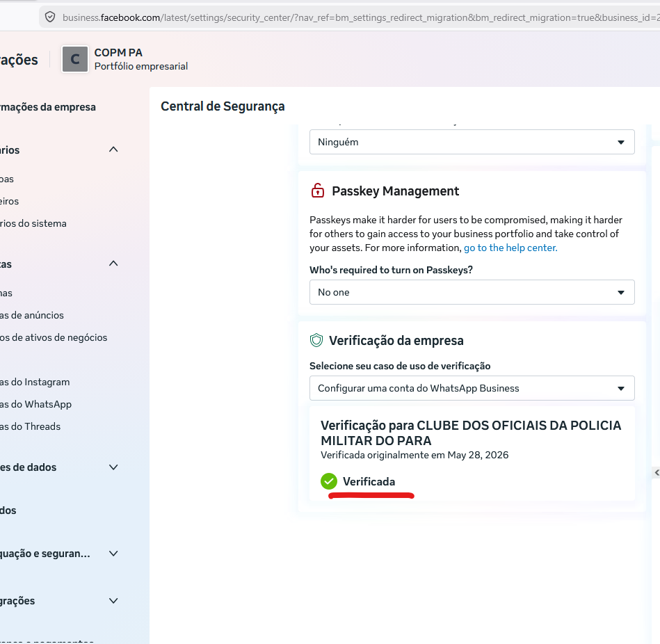Click the COPM PA portfolio avatar icon
Screen dimensions: 660x644
(x=75, y=59)
